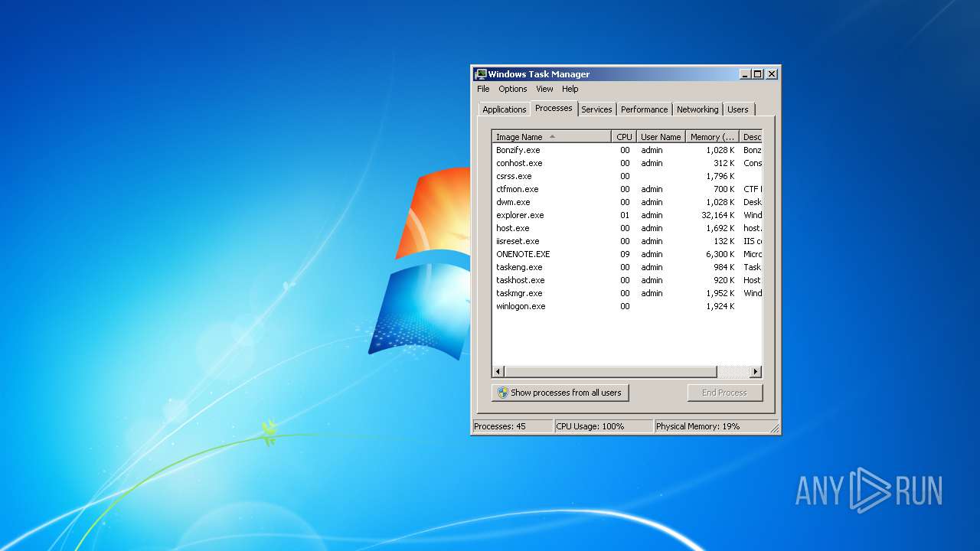Click the left arrow of horizontal scrollbar

498,372
